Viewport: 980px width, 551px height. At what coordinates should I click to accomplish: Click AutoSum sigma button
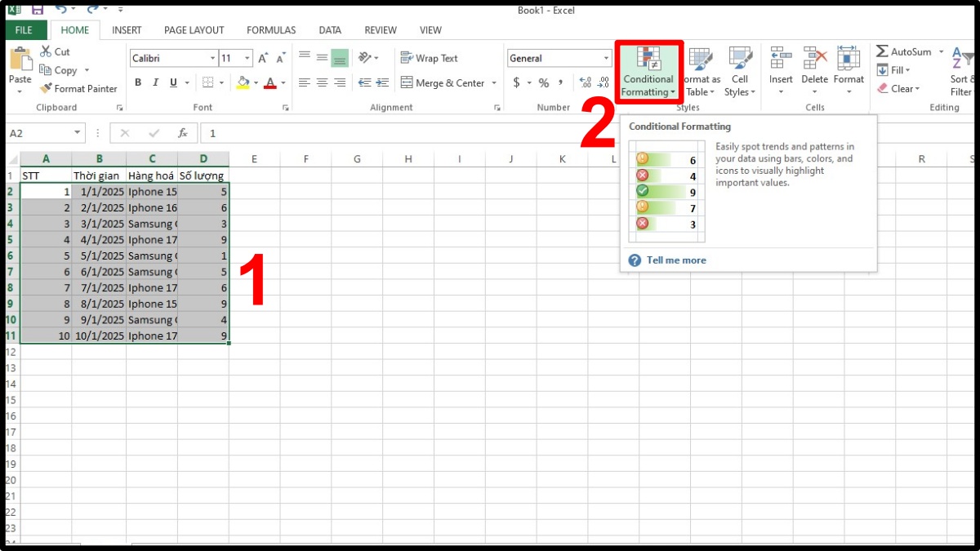tap(904, 51)
